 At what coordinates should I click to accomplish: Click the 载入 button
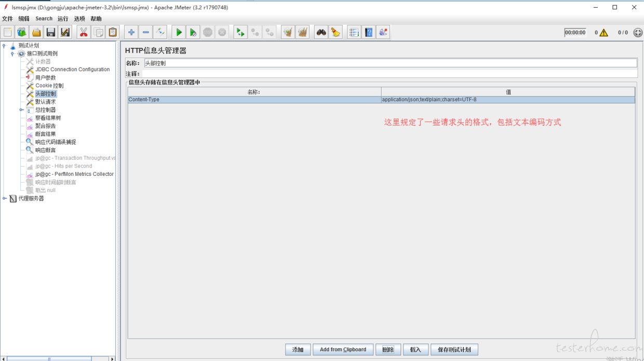pyautogui.click(x=415, y=350)
